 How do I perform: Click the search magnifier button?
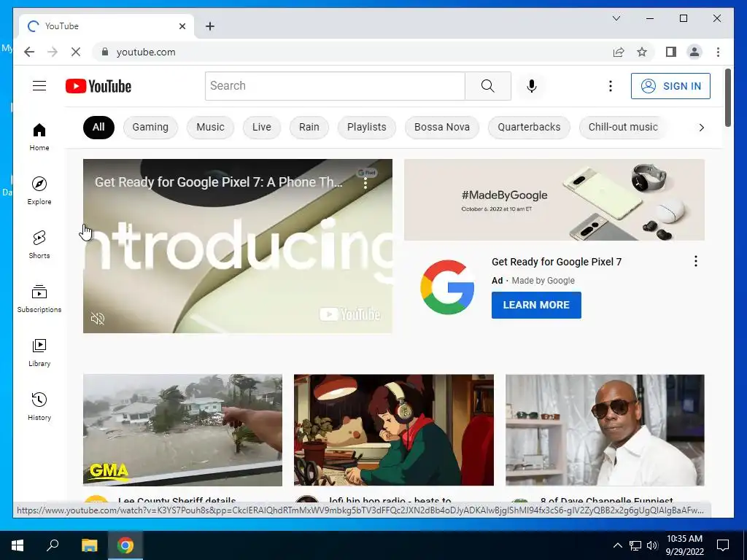pos(488,86)
